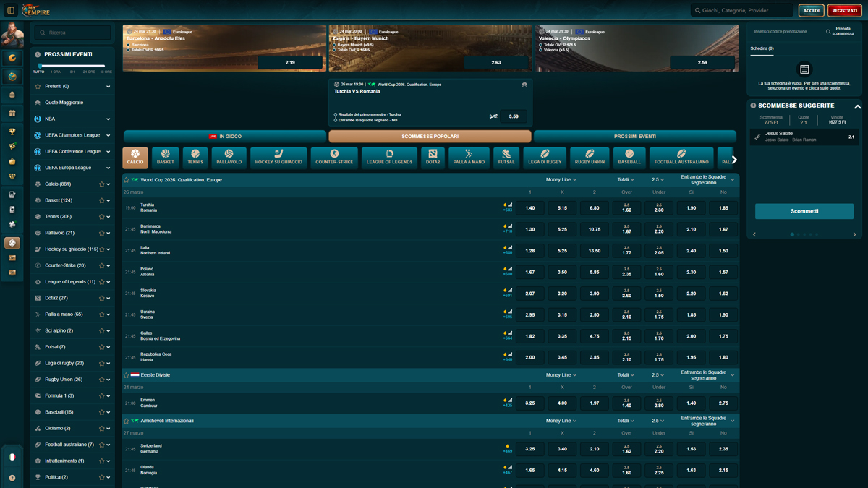Switch to the In Gioco live tab
Screen dimensions: 868x488
[x=225, y=136]
